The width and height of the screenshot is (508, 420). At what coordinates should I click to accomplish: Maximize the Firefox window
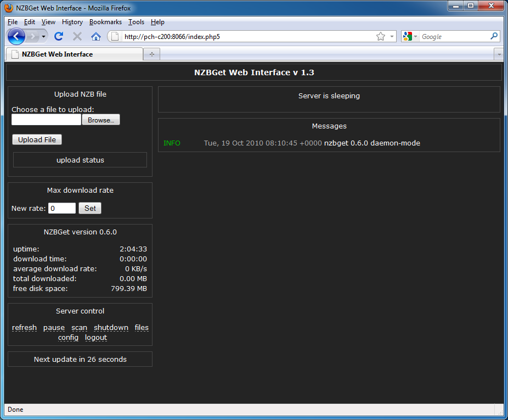tap(471, 6)
